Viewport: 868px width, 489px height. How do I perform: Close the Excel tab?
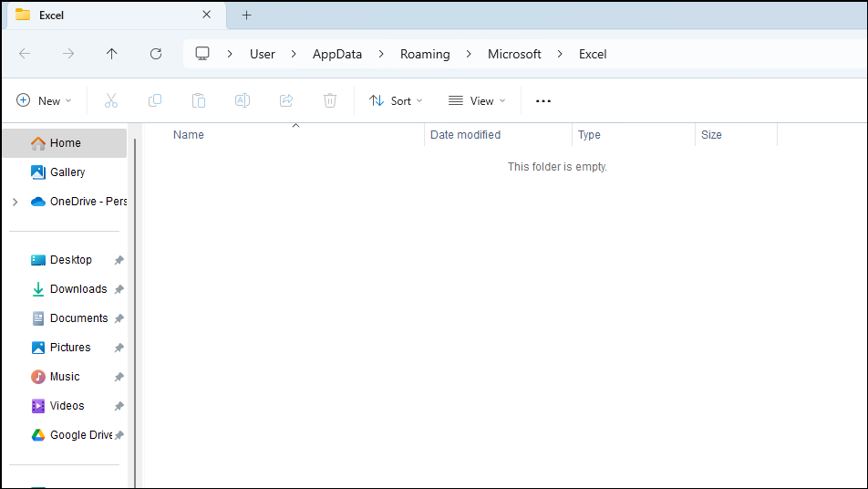pos(206,15)
